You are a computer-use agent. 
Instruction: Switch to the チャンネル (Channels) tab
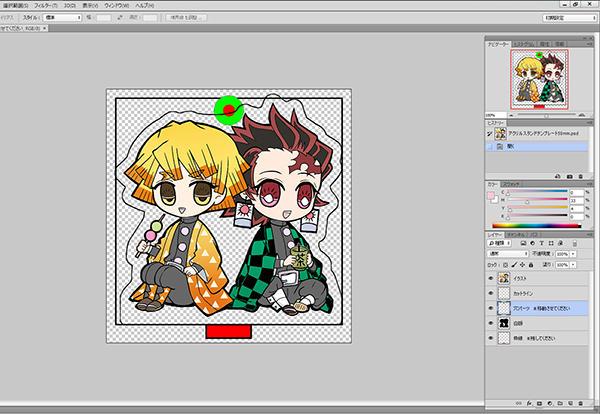pos(516,235)
